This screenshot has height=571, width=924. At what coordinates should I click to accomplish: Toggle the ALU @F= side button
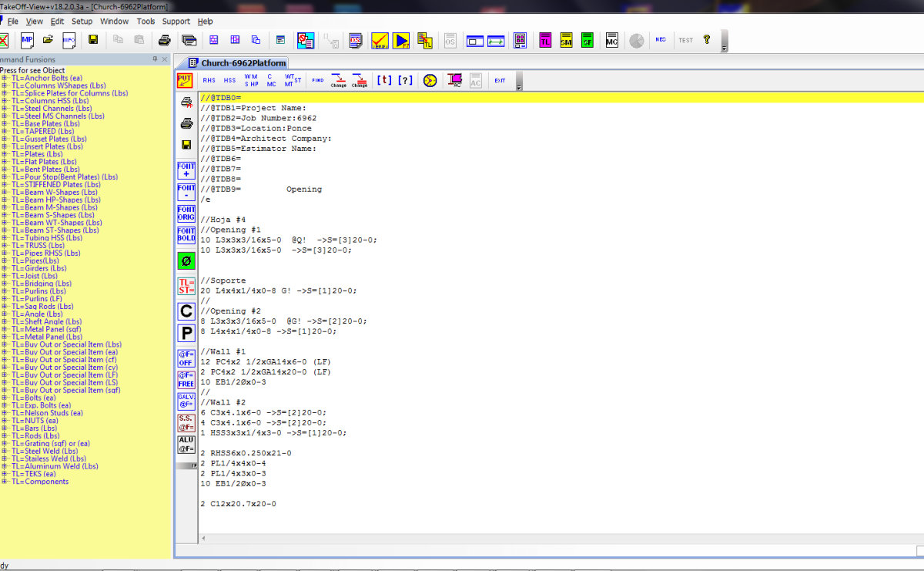tap(186, 445)
